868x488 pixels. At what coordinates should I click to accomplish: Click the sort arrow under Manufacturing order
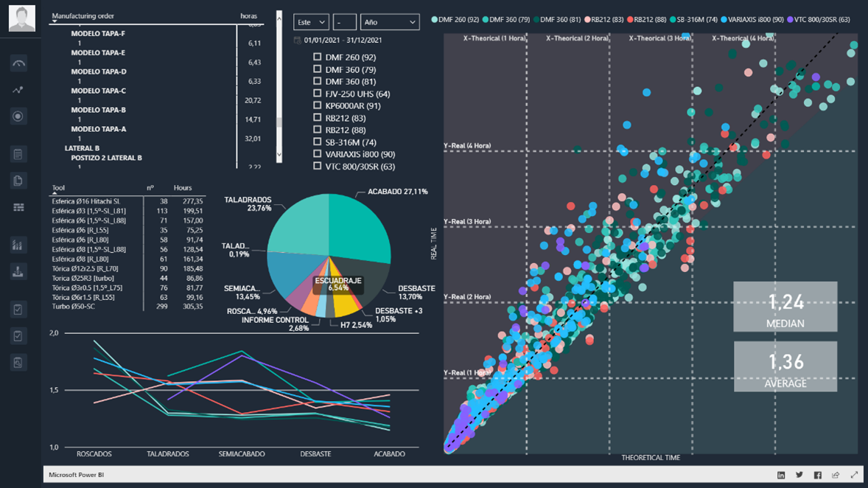tap(55, 21)
